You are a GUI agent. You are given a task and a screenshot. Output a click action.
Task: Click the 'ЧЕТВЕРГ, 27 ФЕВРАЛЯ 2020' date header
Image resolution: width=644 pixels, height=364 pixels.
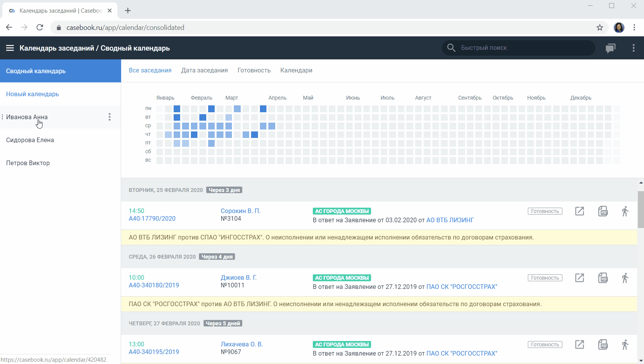[x=164, y=323]
